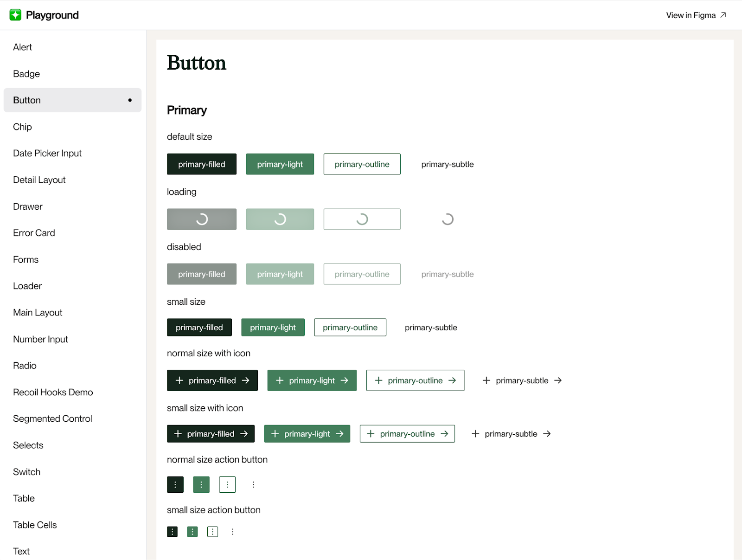Viewport: 742px width, 560px height.
Task: Click normal size primary-light button with icons
Action: click(x=312, y=380)
